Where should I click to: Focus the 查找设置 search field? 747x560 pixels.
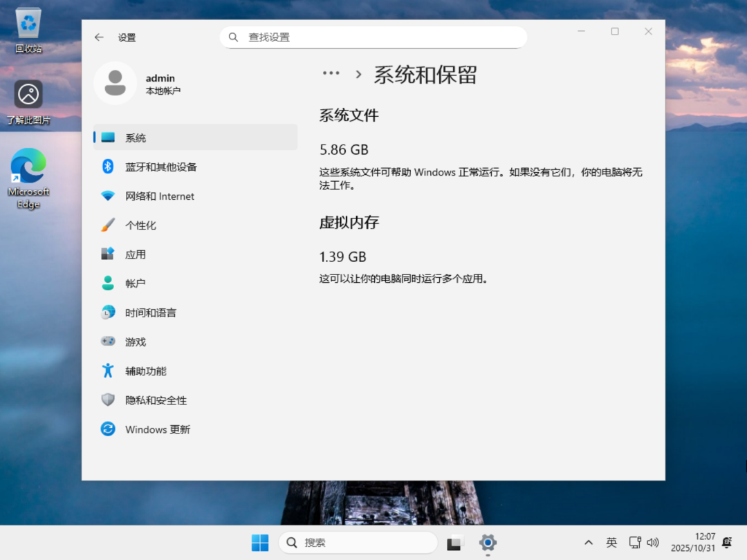373,37
